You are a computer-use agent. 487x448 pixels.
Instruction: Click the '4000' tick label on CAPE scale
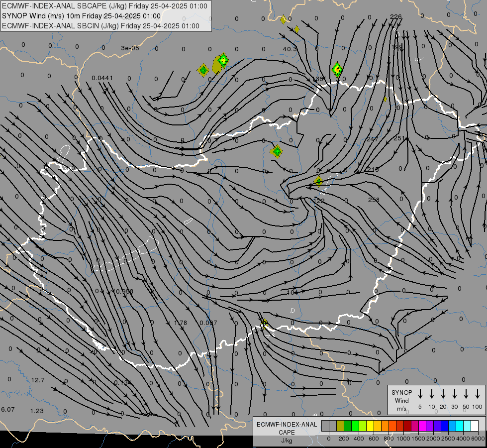(463, 439)
